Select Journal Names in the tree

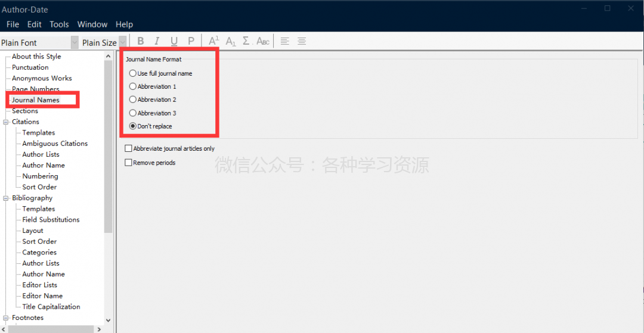coord(36,100)
